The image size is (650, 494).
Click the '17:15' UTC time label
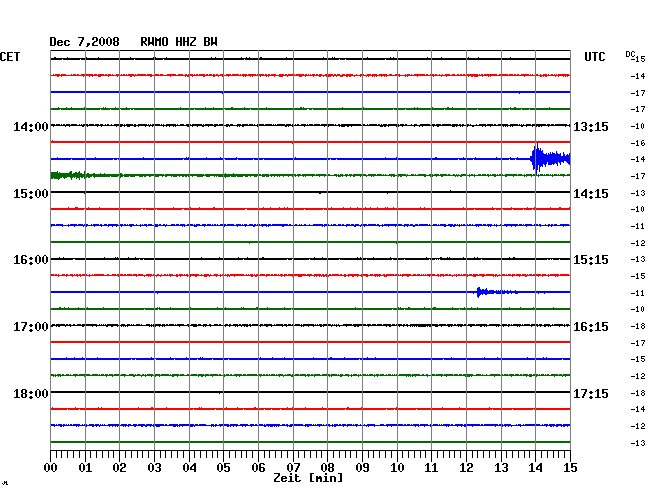[591, 393]
